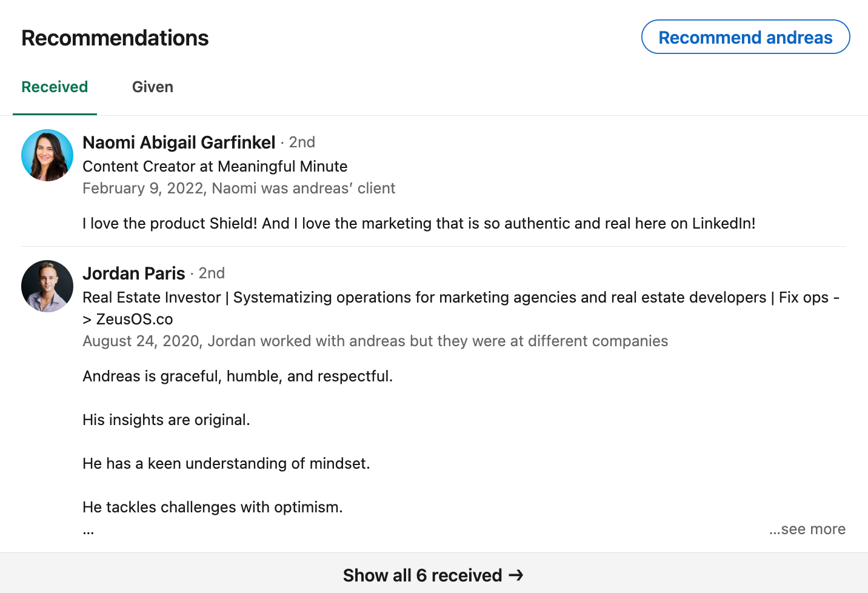Switch to the Given tab
This screenshot has height=593, width=868.
(153, 87)
